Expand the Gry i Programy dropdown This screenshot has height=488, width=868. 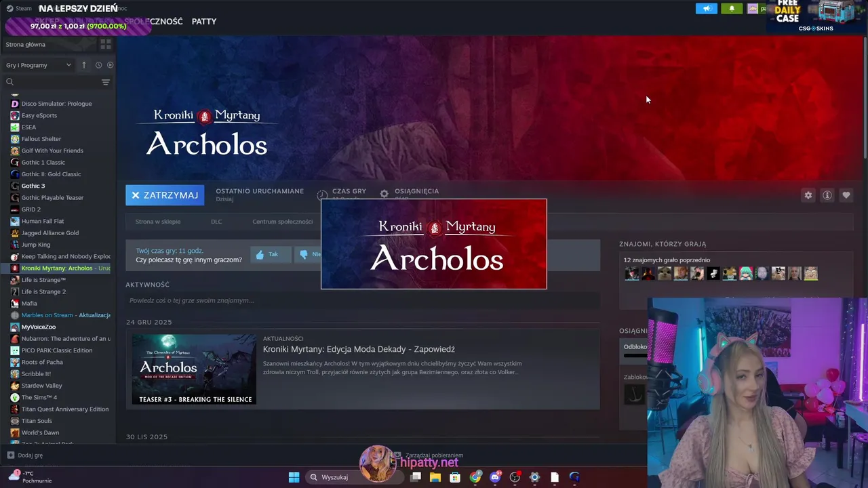click(39, 65)
